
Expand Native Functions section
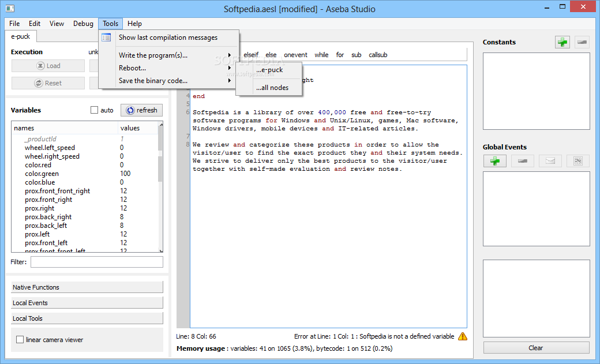click(x=87, y=287)
